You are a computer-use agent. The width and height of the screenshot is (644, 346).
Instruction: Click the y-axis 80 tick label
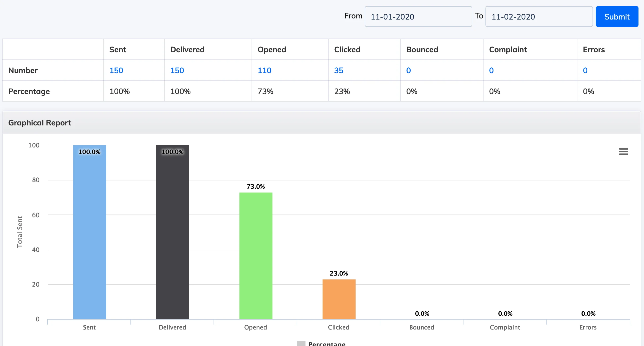(36, 180)
